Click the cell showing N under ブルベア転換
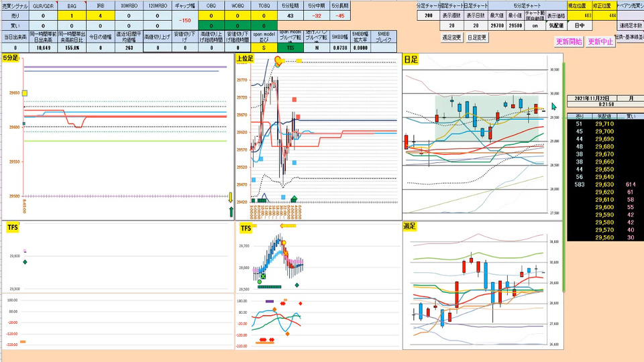The width and height of the screenshot is (644, 362). click(317, 48)
